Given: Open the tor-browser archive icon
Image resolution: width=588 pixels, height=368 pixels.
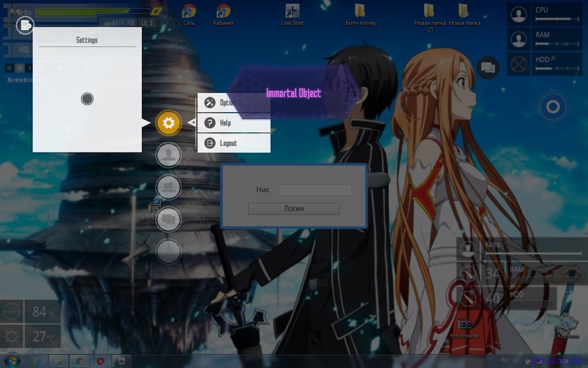Looking at the screenshot, I should click(465, 328).
